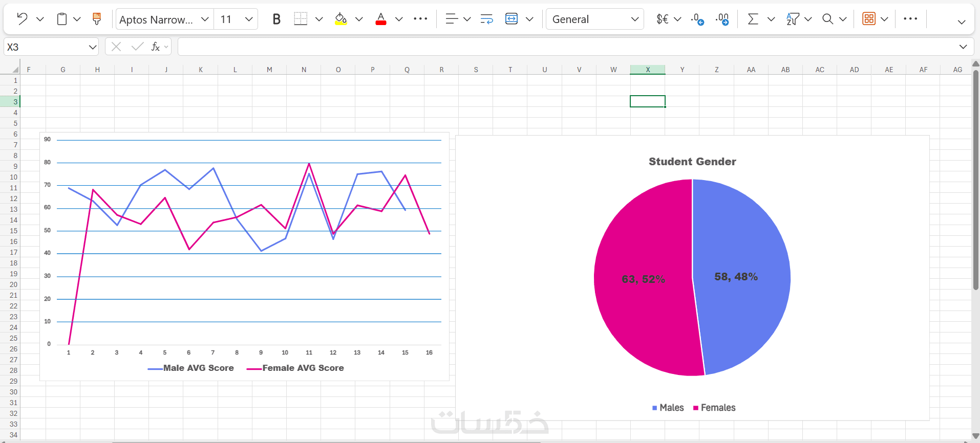Click the Sort and Filter icon
This screenshot has width=980, height=443.
pyautogui.click(x=793, y=19)
